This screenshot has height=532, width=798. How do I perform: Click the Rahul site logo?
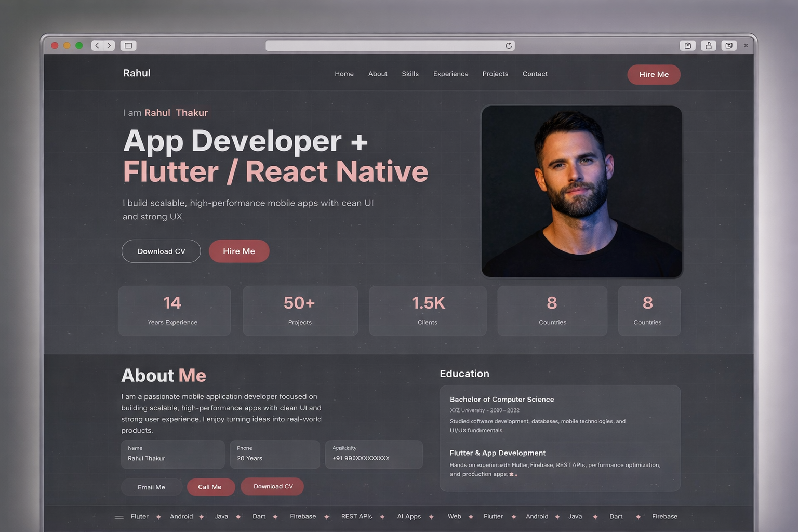[x=137, y=73]
